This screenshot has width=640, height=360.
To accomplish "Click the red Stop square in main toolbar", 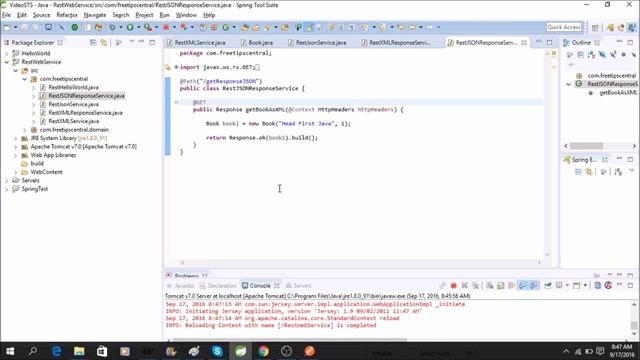I will coord(166,27).
